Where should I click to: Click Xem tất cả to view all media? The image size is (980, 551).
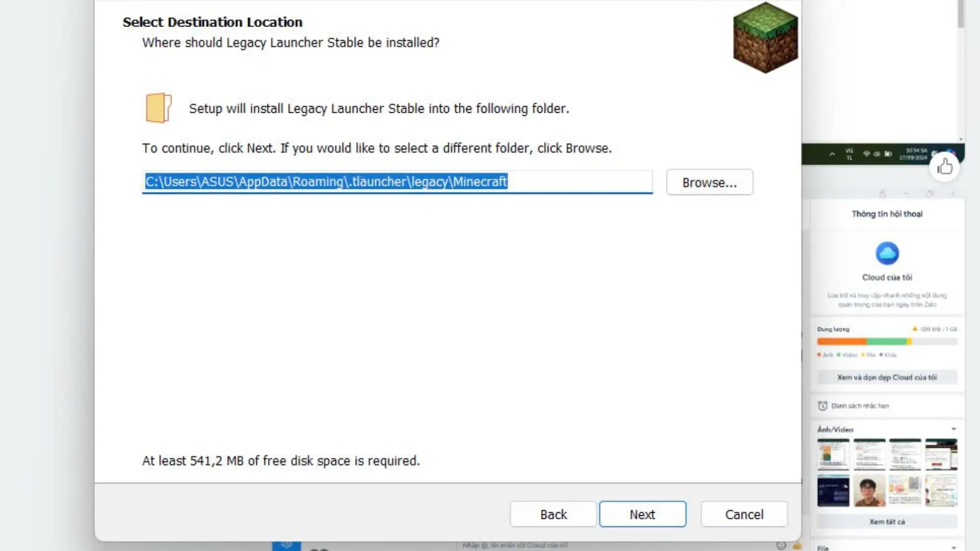pos(887,522)
